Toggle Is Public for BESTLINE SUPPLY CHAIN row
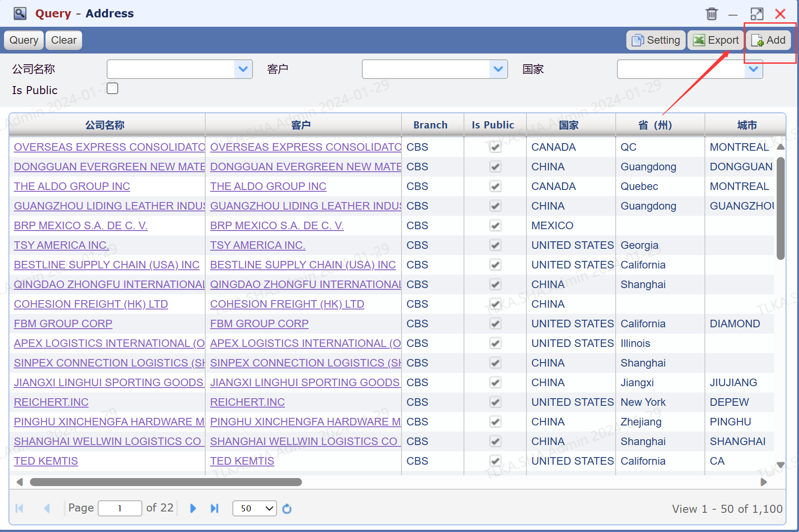799x532 pixels. pos(495,265)
